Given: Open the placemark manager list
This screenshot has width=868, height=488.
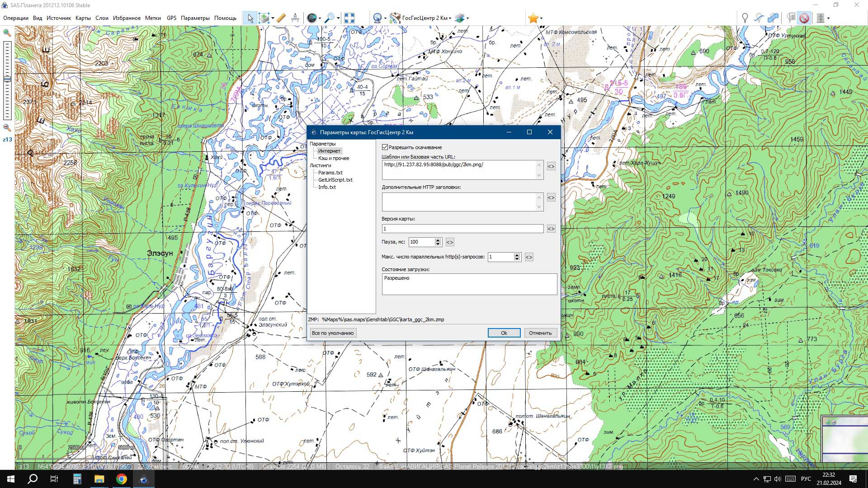Looking at the screenshot, I should click(x=791, y=18).
